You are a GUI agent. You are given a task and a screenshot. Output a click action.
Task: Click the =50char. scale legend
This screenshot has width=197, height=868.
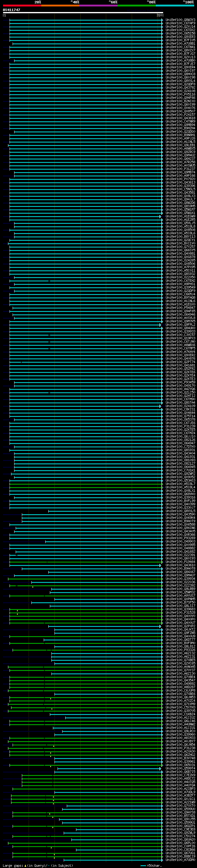pyautogui.click(x=151, y=866)
